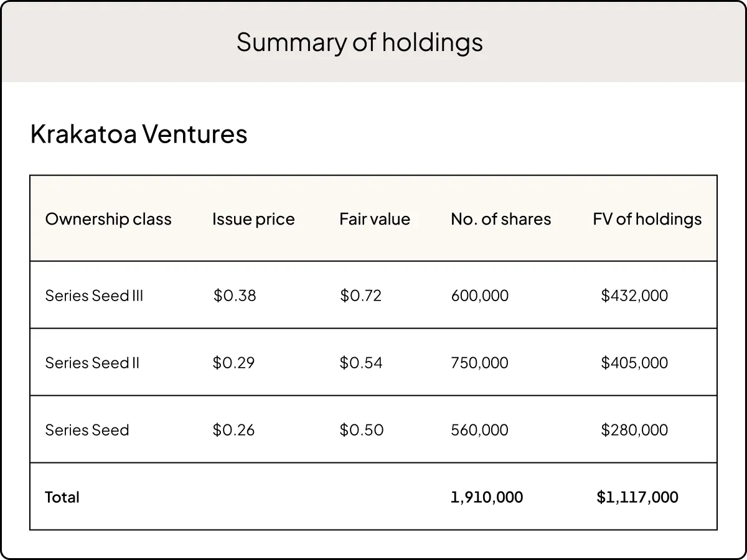Click the total shares 1,910,000 value
This screenshot has height=560, width=747.
[x=487, y=497]
